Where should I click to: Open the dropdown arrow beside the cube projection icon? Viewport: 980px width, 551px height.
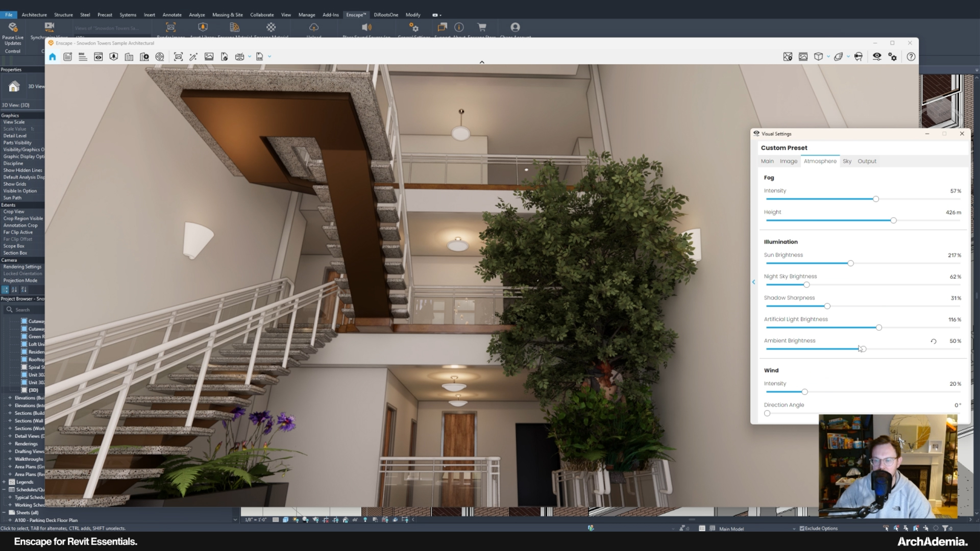point(828,57)
